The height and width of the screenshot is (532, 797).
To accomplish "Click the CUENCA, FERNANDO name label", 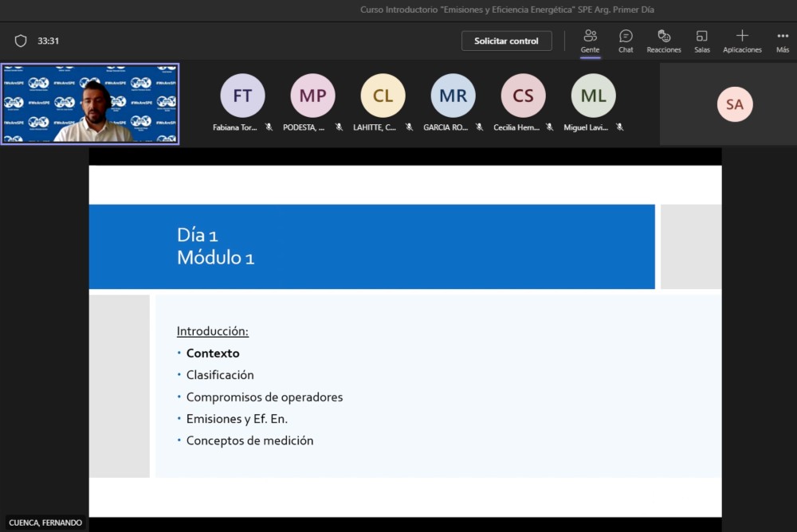I will click(45, 522).
